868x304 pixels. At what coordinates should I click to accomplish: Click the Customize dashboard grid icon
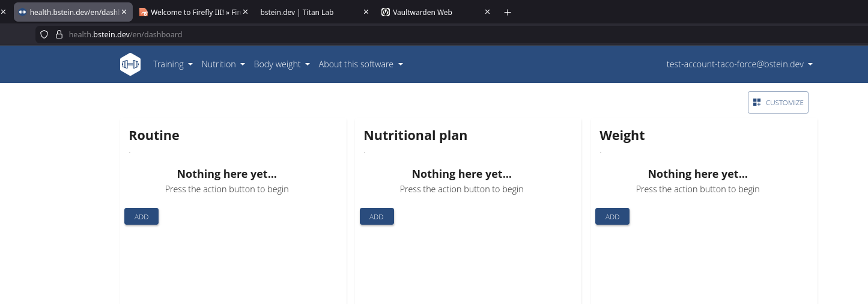(x=757, y=103)
